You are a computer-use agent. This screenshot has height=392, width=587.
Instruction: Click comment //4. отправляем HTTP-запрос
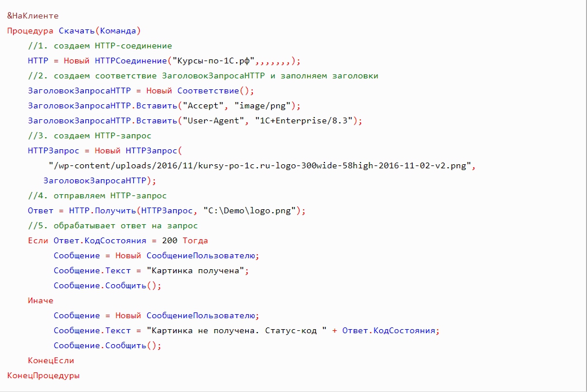[x=98, y=195]
